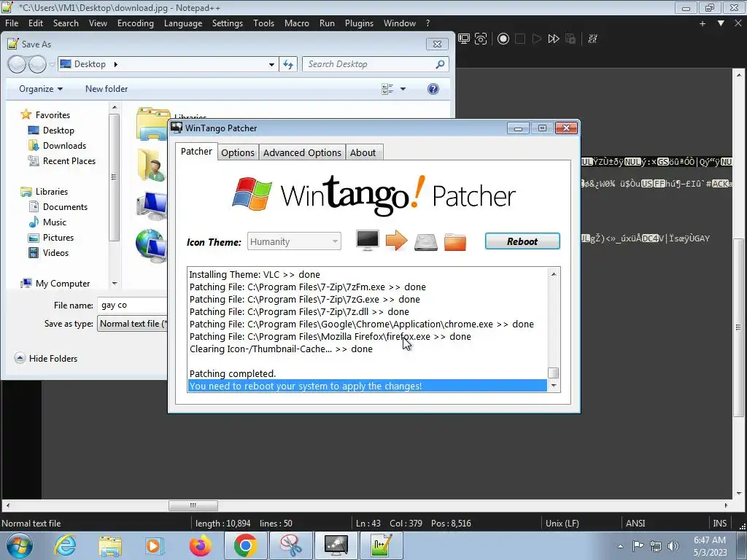Click magnifier icon in Search Desktop box
The width and height of the screenshot is (747, 560).
[x=440, y=64]
